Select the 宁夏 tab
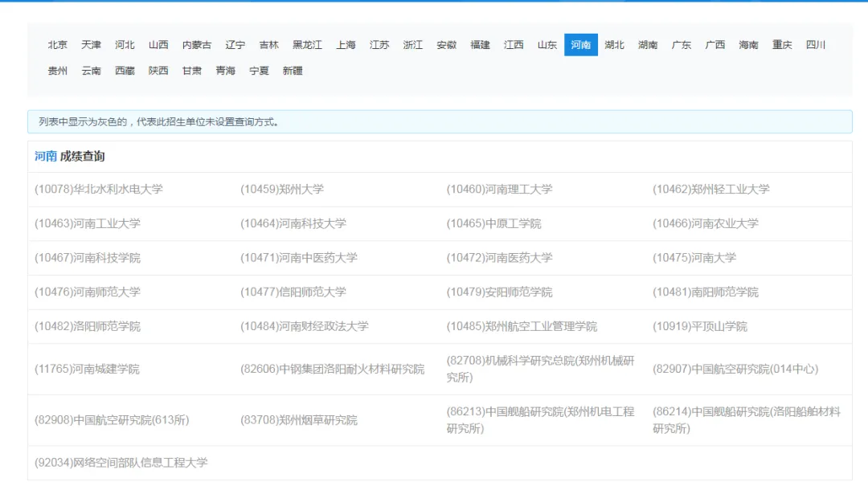This screenshot has height=486, width=868. coord(259,71)
